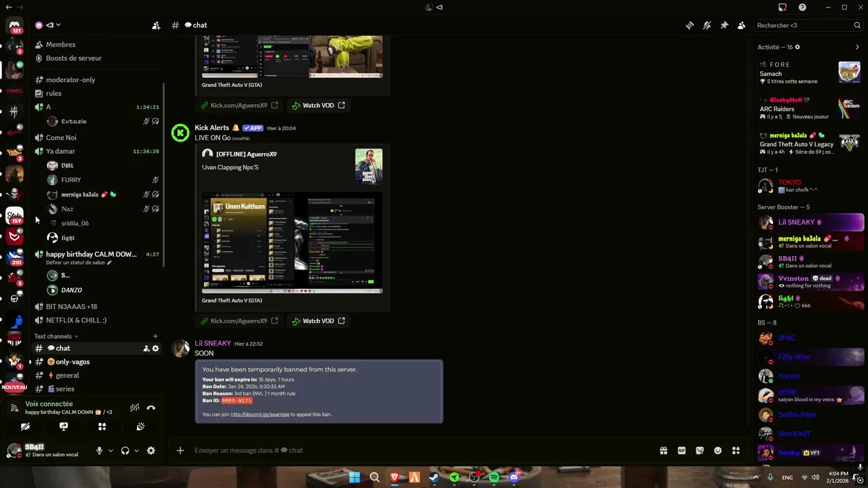Open Membres in the channel list
This screenshot has height=488, width=868.
98,44
